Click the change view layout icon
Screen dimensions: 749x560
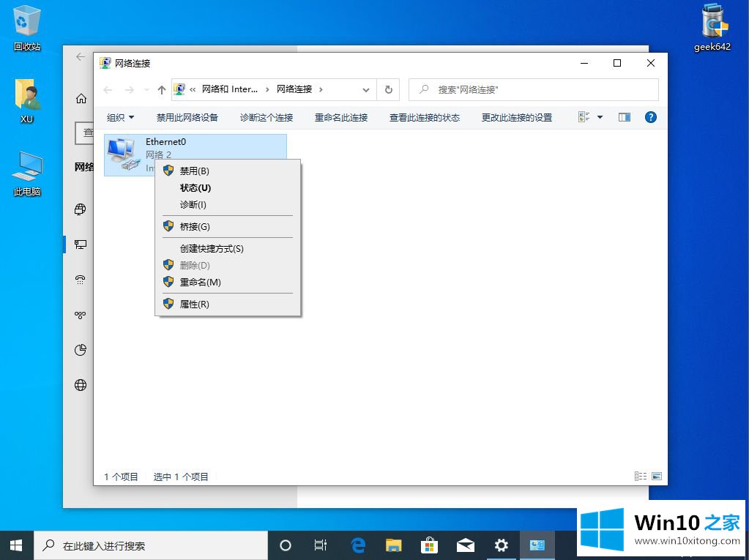click(x=584, y=117)
